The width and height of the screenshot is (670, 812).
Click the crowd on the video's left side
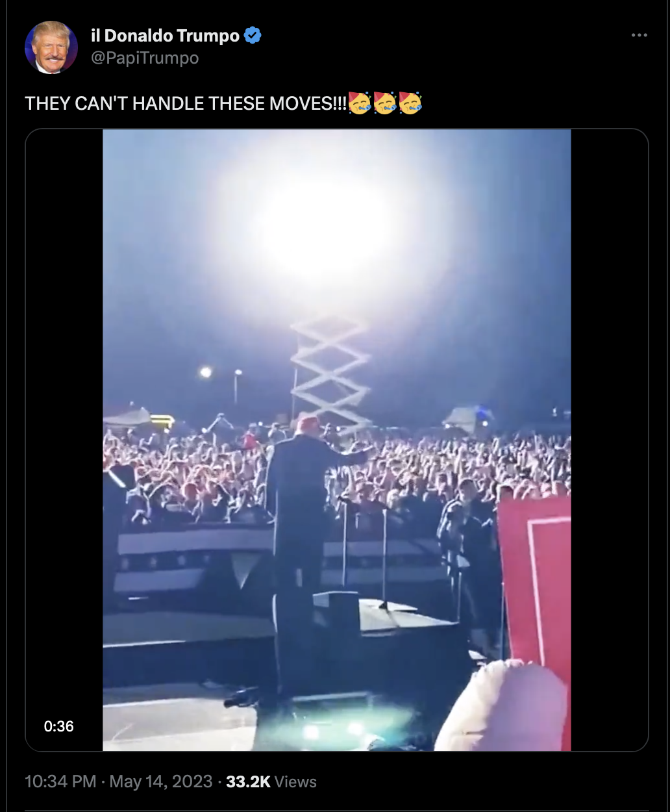pos(185,474)
